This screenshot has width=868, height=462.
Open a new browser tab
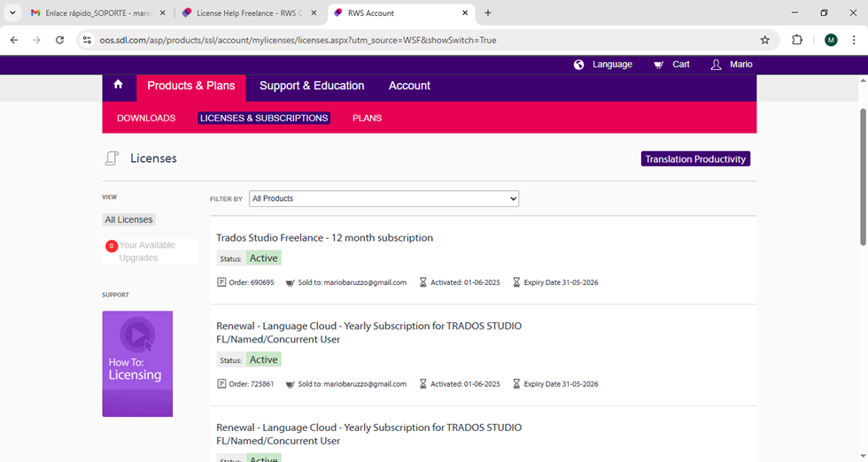pos(488,12)
